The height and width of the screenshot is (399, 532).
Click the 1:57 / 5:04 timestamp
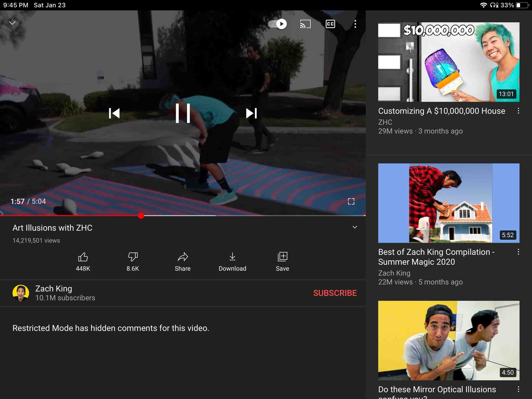(28, 201)
